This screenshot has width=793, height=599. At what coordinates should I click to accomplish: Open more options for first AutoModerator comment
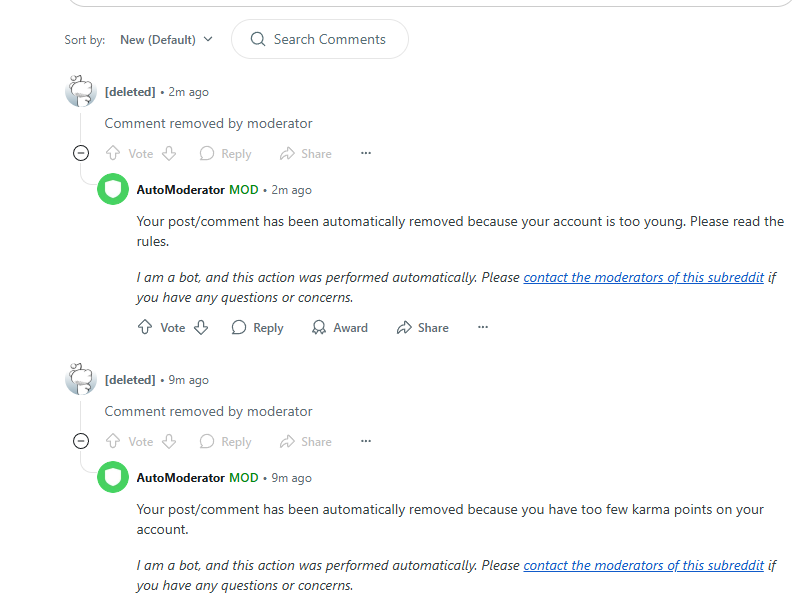point(483,327)
